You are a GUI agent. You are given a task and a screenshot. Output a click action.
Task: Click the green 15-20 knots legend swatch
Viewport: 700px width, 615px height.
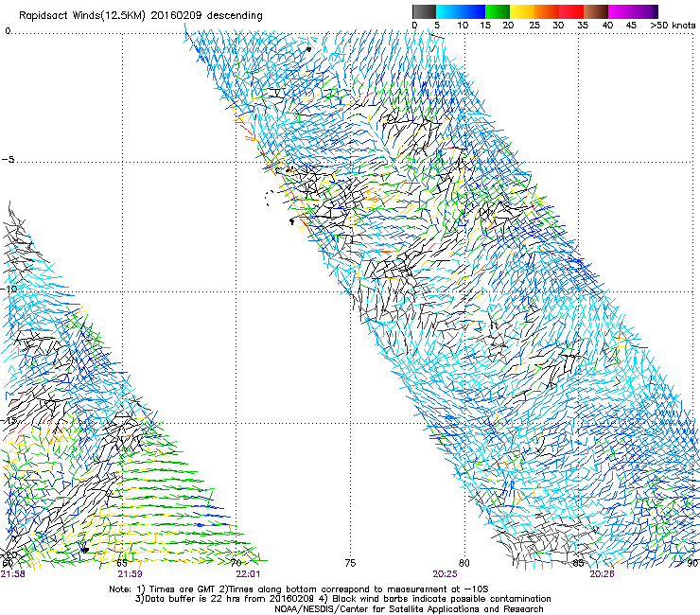point(498,11)
